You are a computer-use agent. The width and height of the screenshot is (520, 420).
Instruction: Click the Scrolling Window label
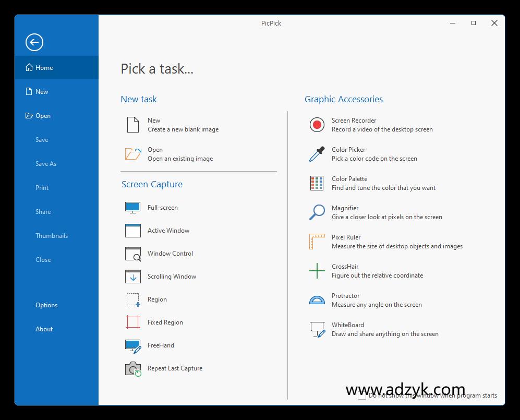click(172, 277)
